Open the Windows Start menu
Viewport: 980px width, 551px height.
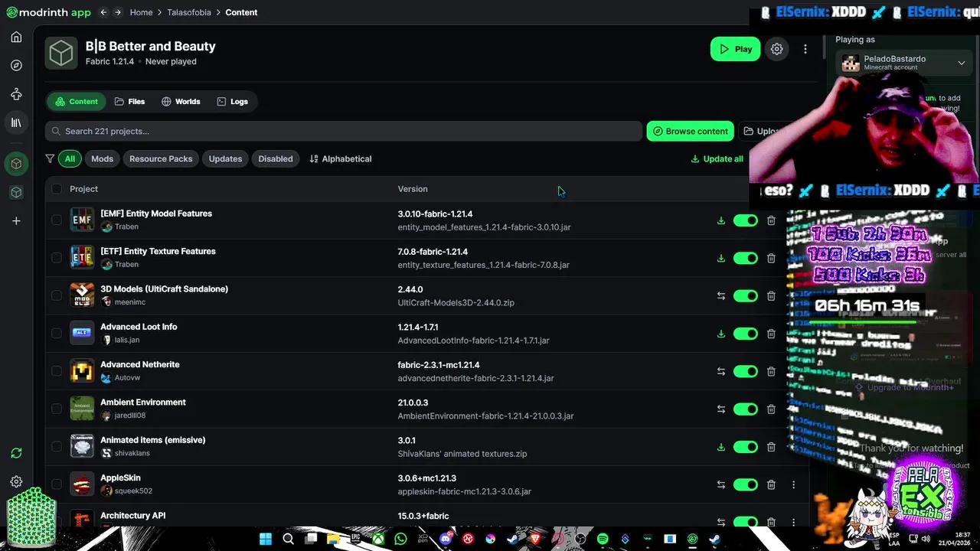tap(266, 539)
